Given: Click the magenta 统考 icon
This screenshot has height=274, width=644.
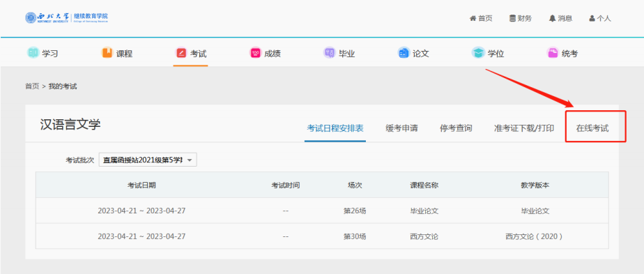Looking at the screenshot, I should [552, 53].
